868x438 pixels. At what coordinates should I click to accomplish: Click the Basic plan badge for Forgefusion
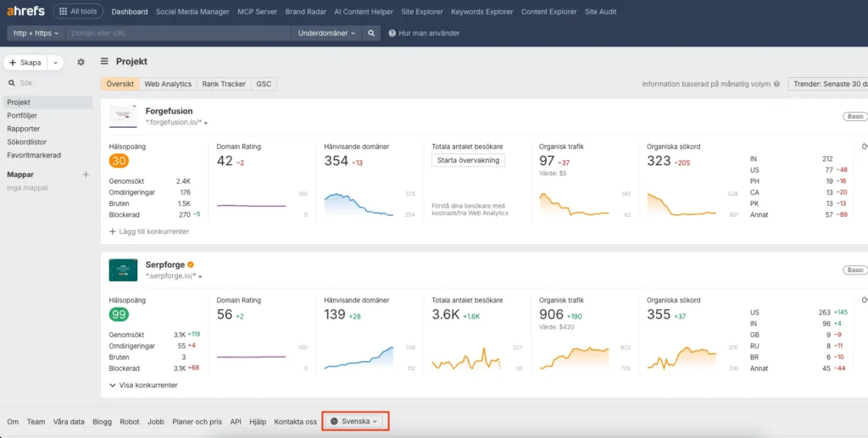[854, 117]
